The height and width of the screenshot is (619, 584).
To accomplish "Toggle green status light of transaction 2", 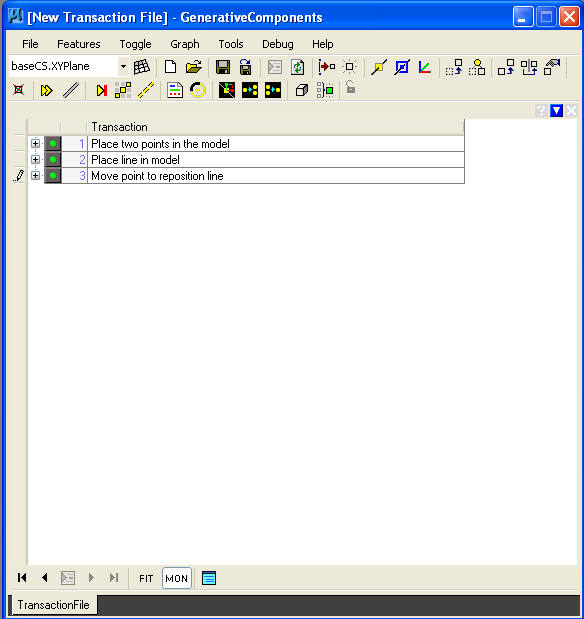I will [x=53, y=159].
